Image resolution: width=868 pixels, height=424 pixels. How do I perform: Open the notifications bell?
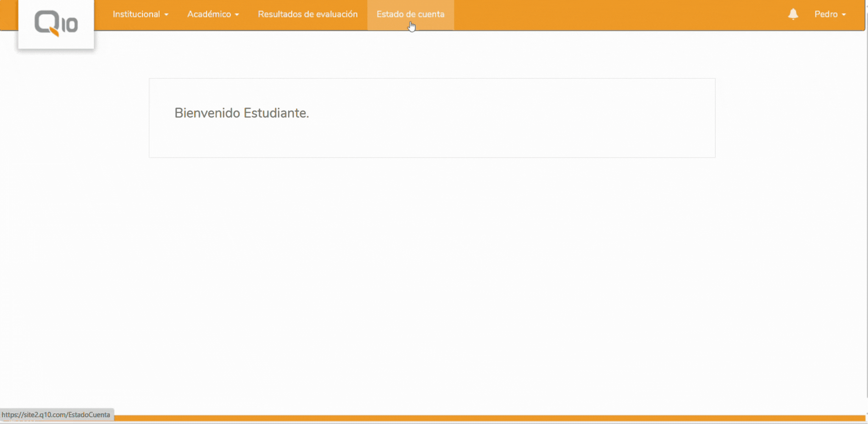793,14
